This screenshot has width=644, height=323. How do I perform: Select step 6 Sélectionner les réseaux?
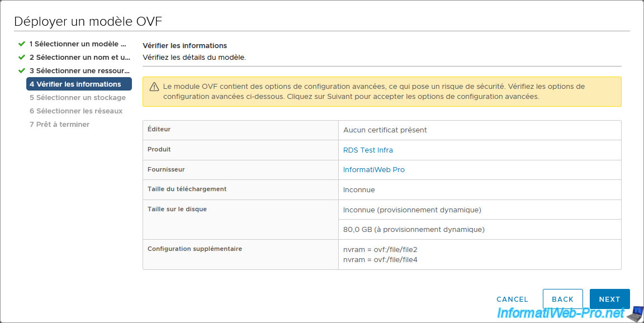coord(76,111)
